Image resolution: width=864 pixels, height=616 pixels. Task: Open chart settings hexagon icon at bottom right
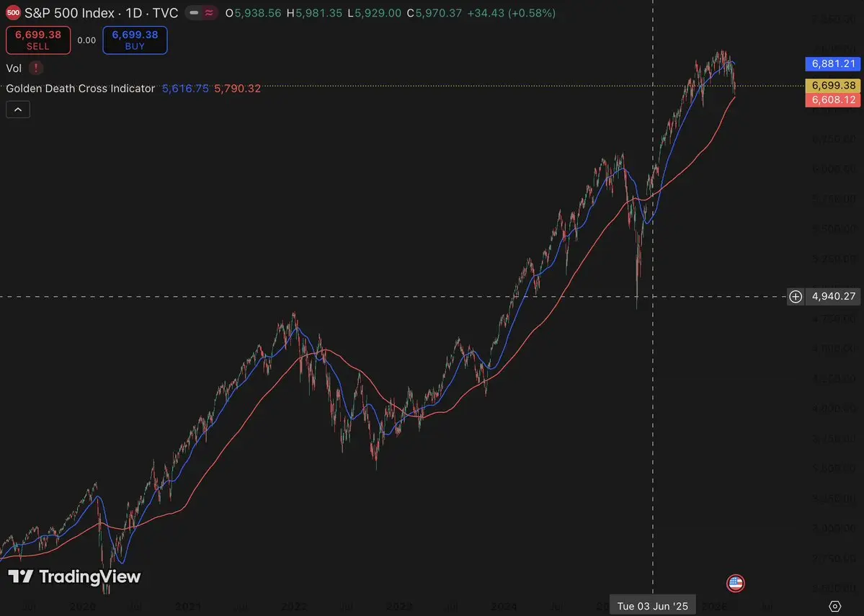coord(834,606)
